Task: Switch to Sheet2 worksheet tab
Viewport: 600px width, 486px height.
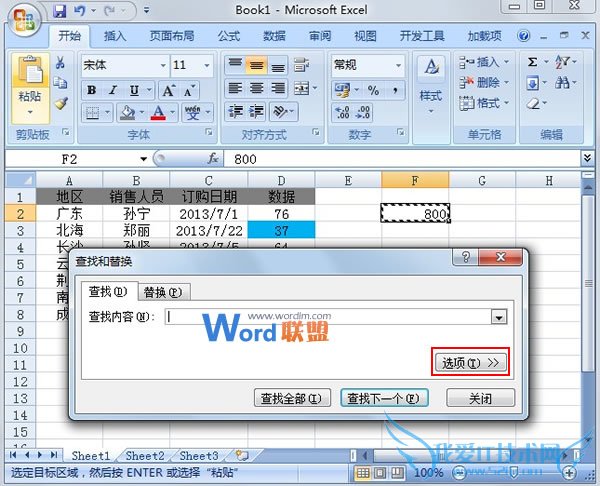Action: pyautogui.click(x=145, y=456)
